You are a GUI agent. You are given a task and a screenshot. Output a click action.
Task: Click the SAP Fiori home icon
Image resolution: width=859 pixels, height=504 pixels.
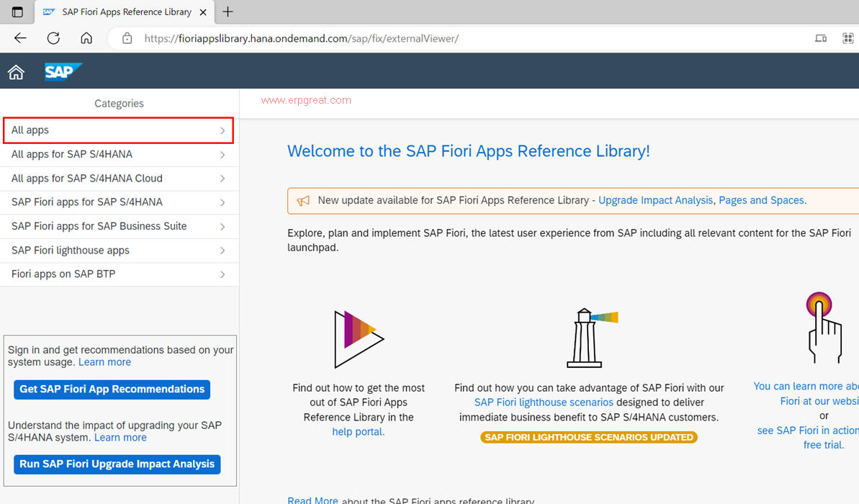point(16,72)
